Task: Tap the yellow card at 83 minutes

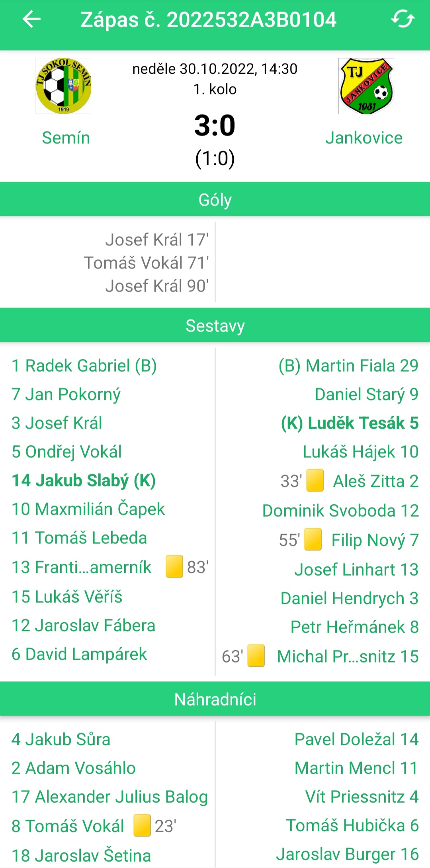Action: [x=174, y=566]
